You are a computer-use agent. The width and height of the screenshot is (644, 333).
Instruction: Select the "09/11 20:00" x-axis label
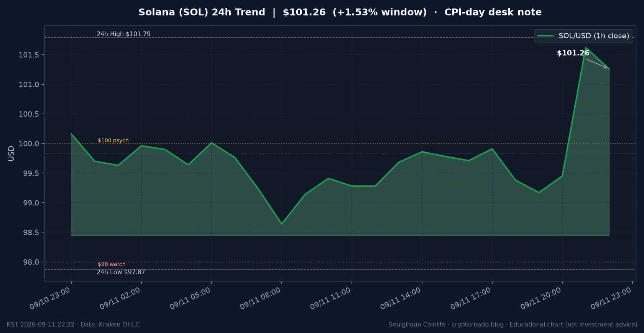pyautogui.click(x=541, y=298)
